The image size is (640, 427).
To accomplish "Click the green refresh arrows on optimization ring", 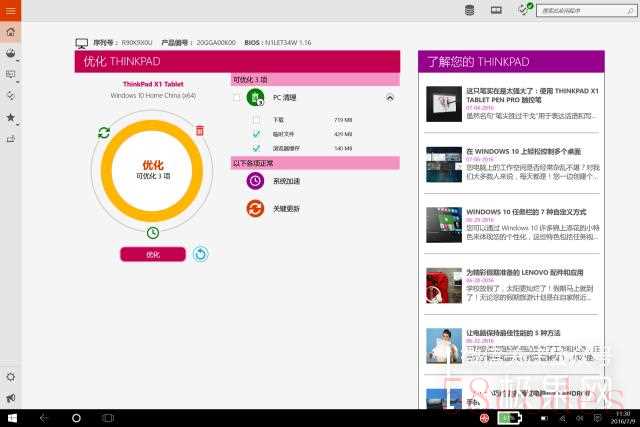I will coord(104,132).
